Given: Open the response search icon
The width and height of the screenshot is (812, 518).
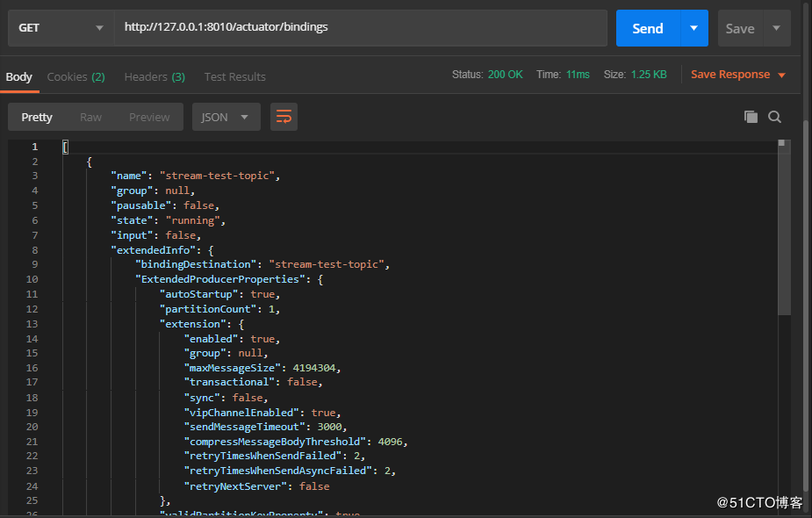Looking at the screenshot, I should pos(775,117).
